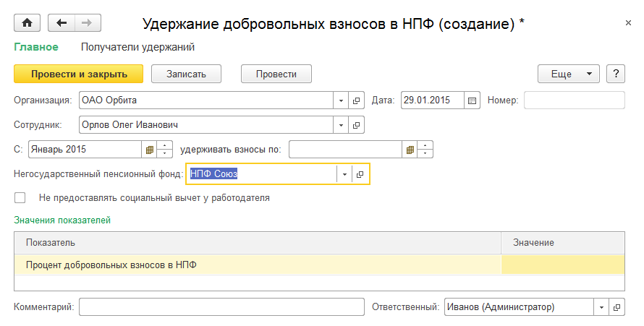644x326 pixels.
Task: Click the Провести и закрыть button
Action: (78, 74)
